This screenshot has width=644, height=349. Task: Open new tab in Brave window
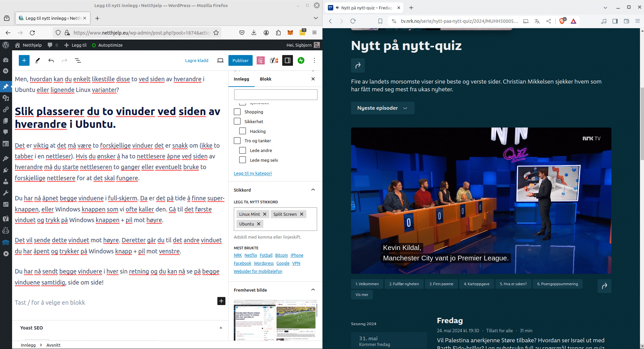[x=411, y=8]
